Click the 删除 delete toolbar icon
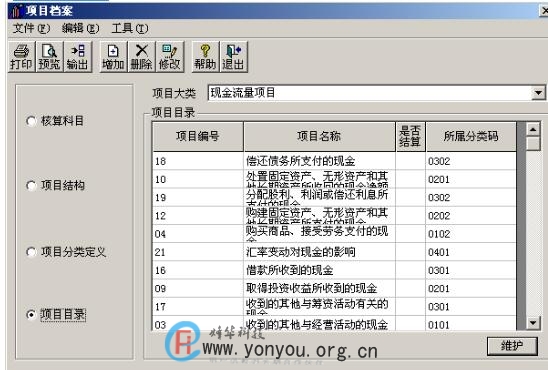548x370 pixels. tap(142, 57)
